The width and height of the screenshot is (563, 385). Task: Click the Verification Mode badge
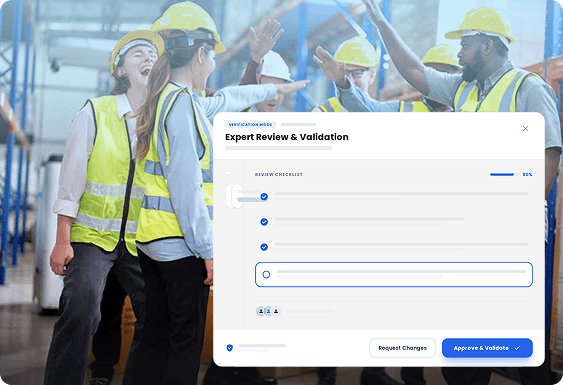[250, 125]
